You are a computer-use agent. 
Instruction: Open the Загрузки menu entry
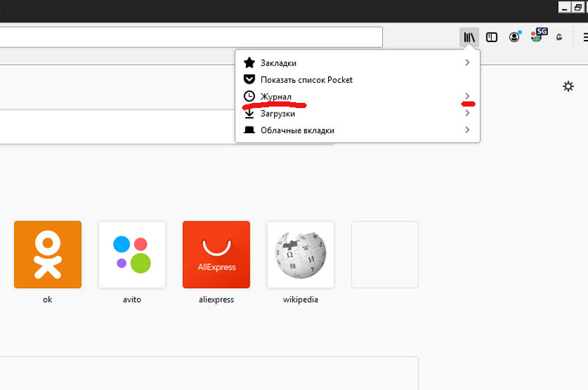[358, 113]
